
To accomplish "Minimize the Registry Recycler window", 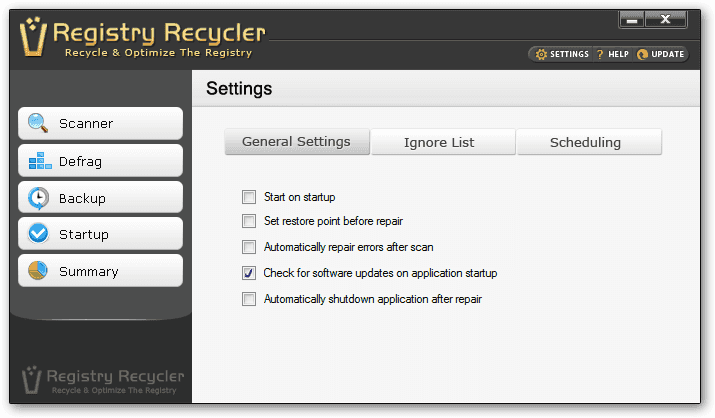I will [632, 20].
